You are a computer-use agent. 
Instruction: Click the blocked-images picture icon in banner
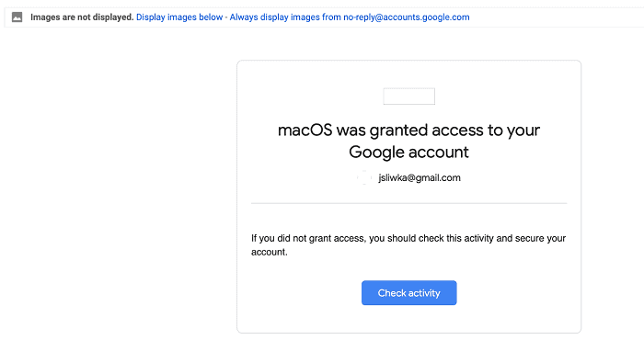17,17
